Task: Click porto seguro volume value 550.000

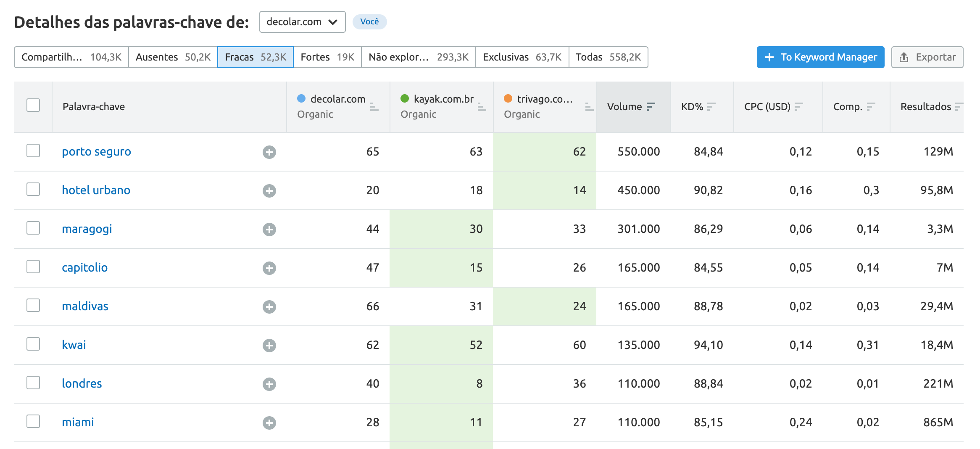Action: [639, 152]
